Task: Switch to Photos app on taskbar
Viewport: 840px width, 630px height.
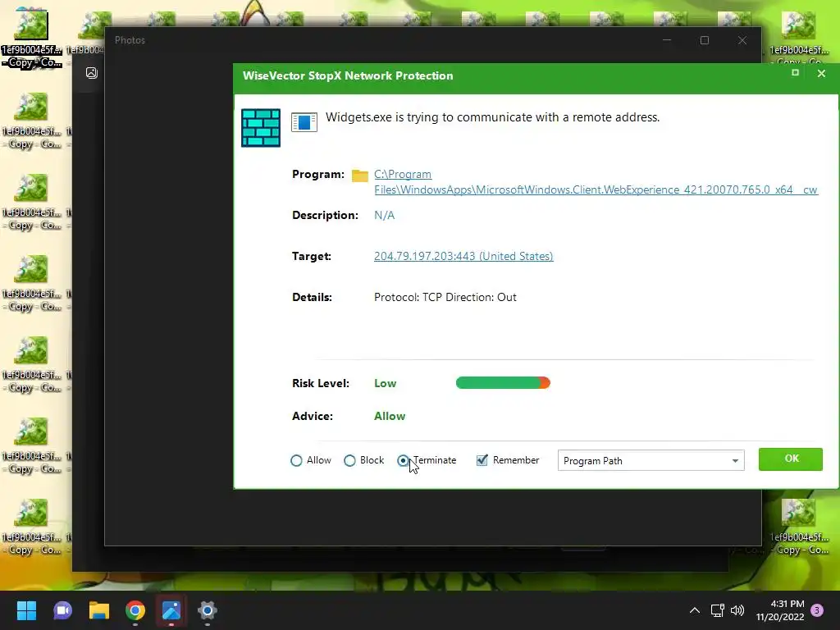Action: (171, 610)
